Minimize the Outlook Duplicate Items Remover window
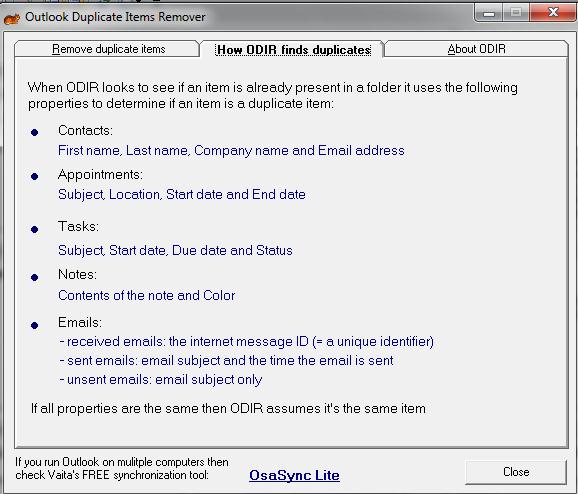This screenshot has width=578, height=494. (488, 13)
